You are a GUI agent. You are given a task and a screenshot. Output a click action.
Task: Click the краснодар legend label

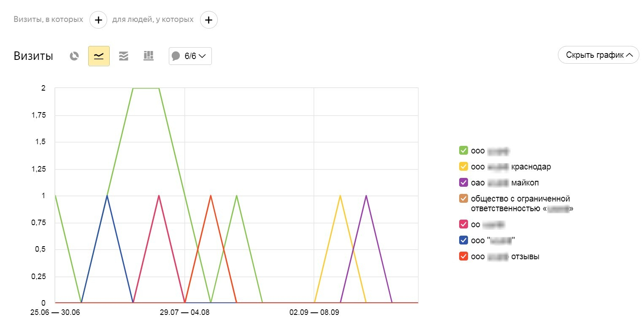click(x=531, y=167)
